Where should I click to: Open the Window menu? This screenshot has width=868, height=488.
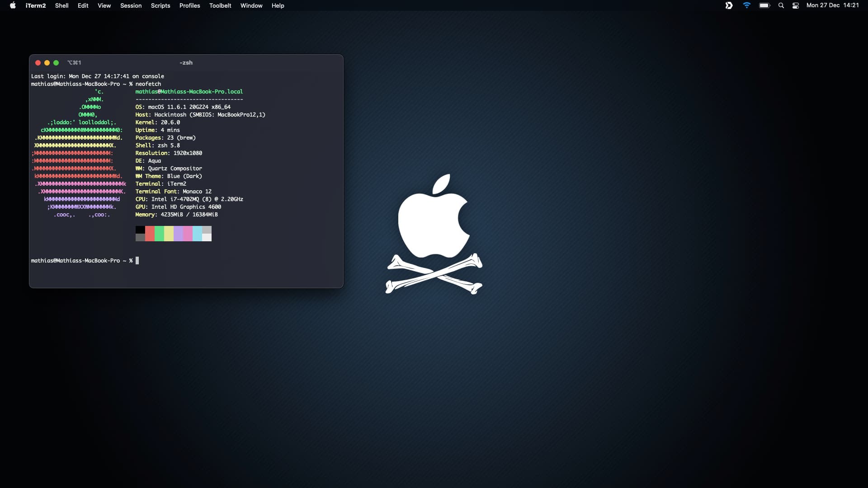click(251, 5)
